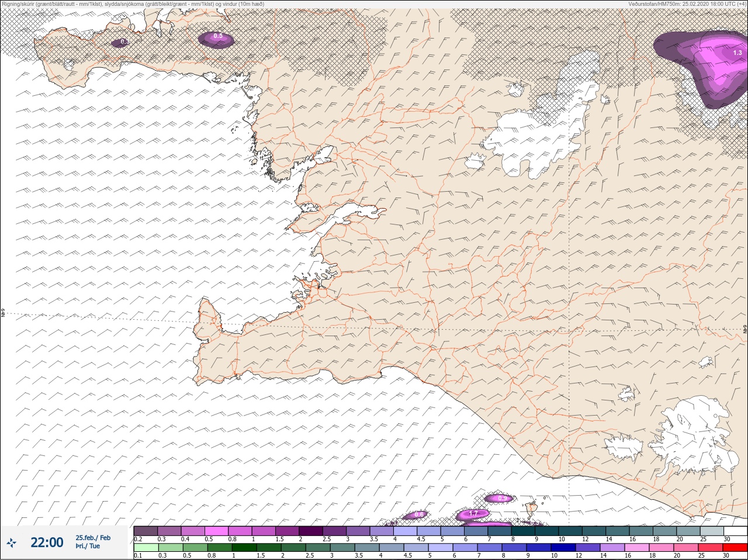Select the pale periwinkle 5 rain legend swatch

tap(439, 548)
